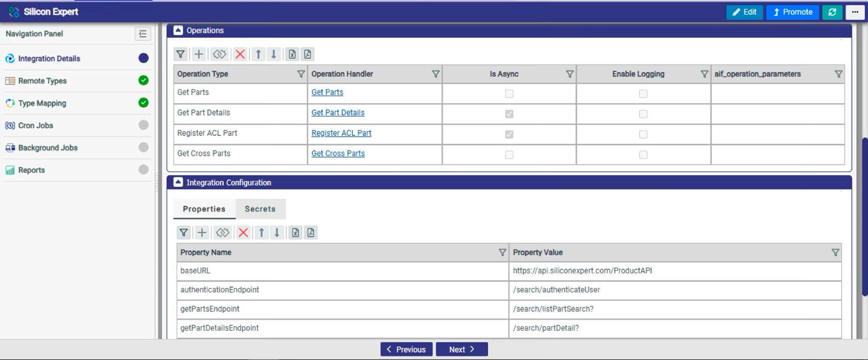Collapse the Navigation Panel with its toggle icon
The image size is (868, 360).
point(143,34)
